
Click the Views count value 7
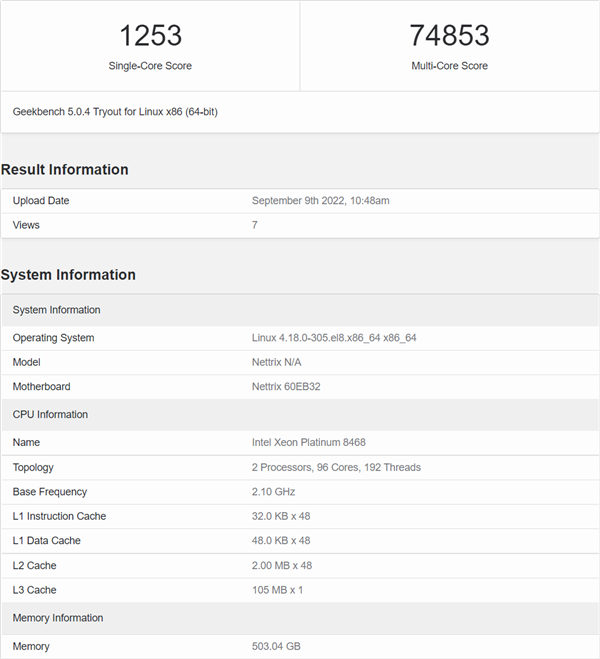[255, 225]
